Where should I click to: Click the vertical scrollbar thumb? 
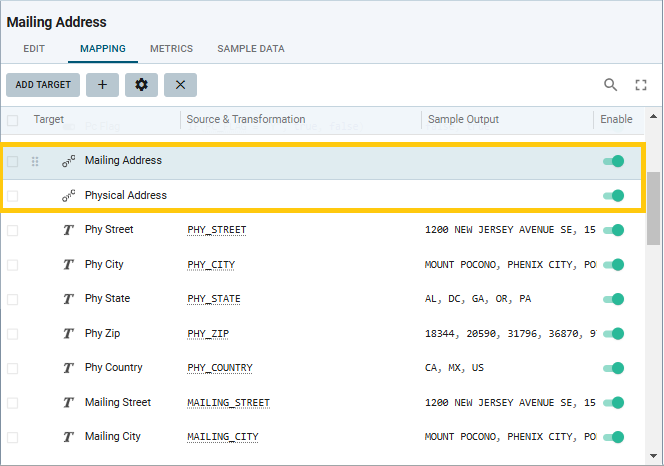pos(653,208)
